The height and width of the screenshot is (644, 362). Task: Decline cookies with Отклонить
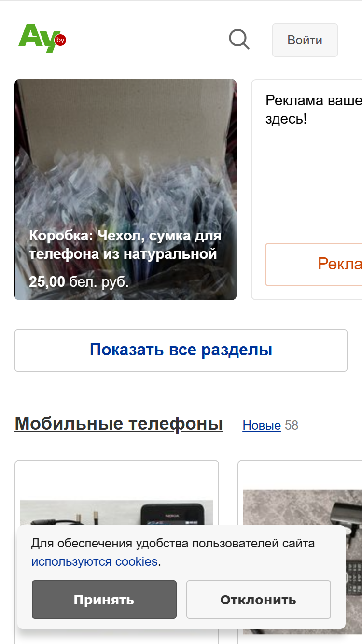pos(258,600)
